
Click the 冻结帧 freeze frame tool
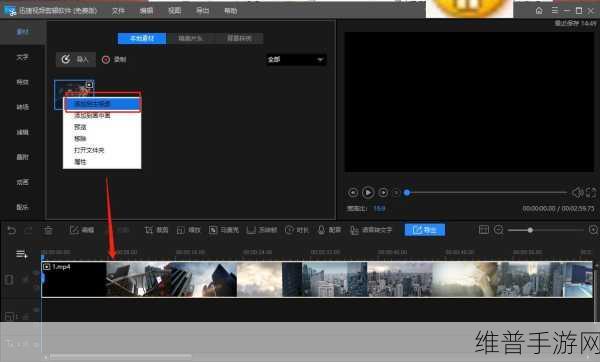(x=262, y=230)
